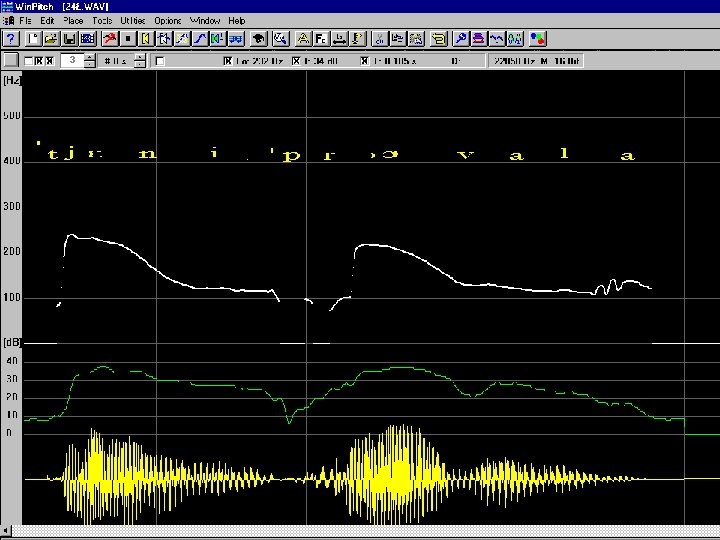Increase the value 3 with up arrow
720x540 pixels.
click(90, 56)
